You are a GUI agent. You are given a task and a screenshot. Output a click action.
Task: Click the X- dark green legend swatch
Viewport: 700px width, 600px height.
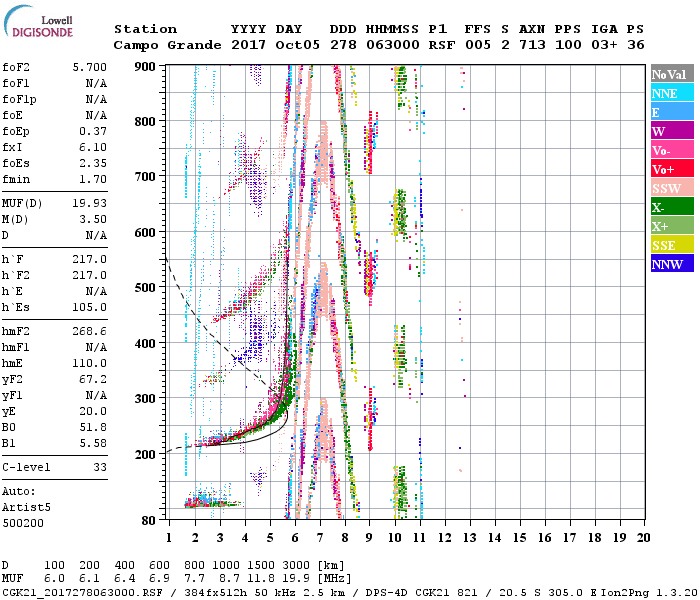point(672,206)
